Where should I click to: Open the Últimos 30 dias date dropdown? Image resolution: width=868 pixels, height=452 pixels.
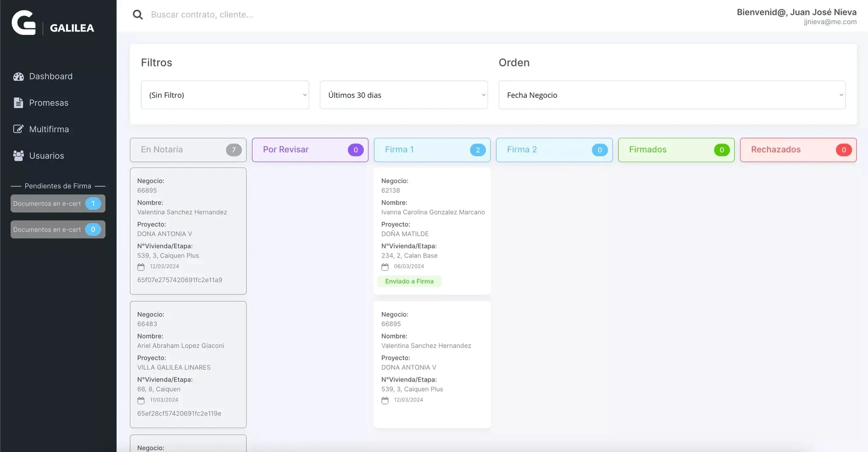(404, 95)
